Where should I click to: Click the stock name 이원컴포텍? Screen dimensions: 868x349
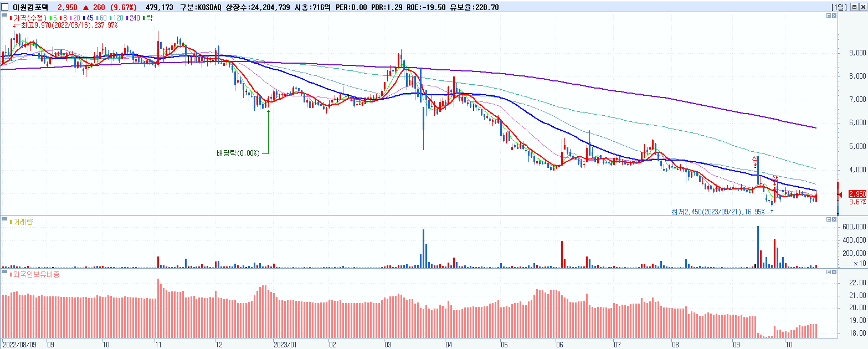click(31, 7)
